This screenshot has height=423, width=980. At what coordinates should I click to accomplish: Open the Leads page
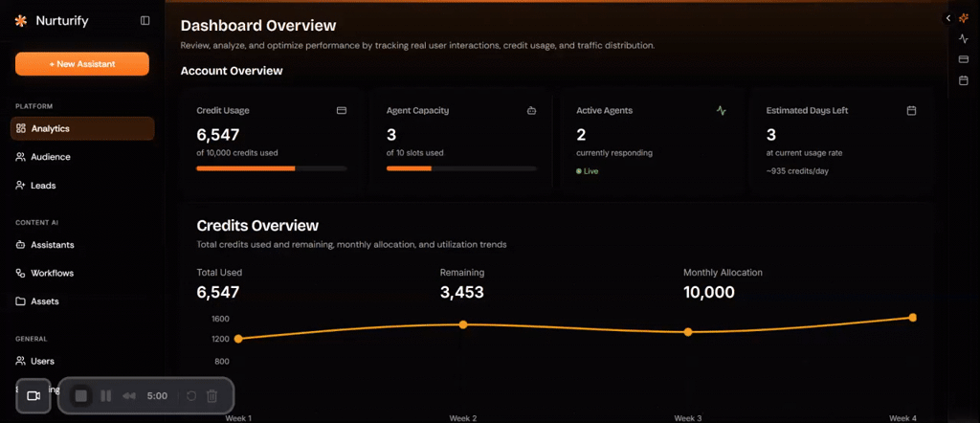[82, 186]
